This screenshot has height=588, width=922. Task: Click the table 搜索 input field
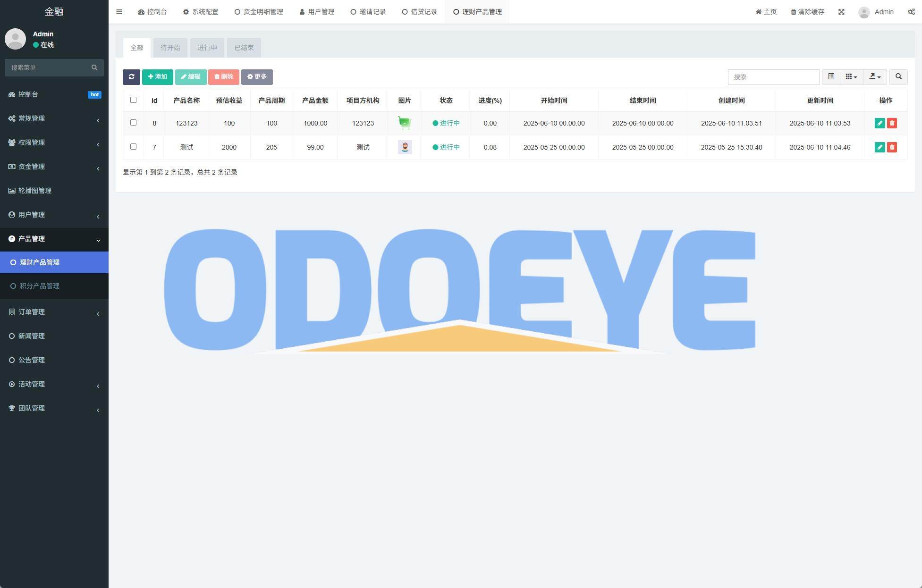point(773,77)
